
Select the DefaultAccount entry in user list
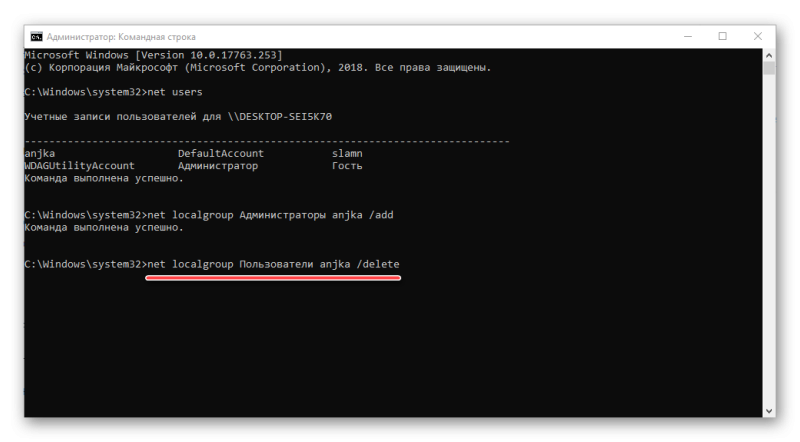[221, 153]
